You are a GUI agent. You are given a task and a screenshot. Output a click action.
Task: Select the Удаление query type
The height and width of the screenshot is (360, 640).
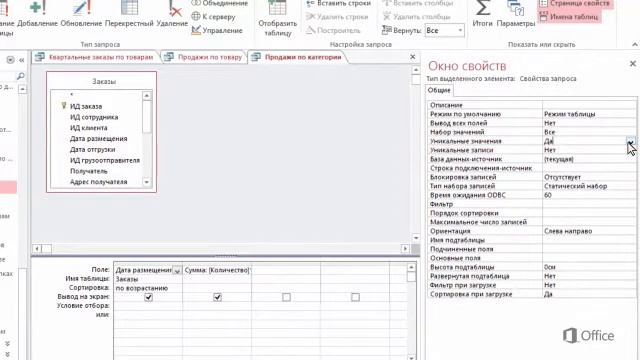pyautogui.click(x=172, y=14)
